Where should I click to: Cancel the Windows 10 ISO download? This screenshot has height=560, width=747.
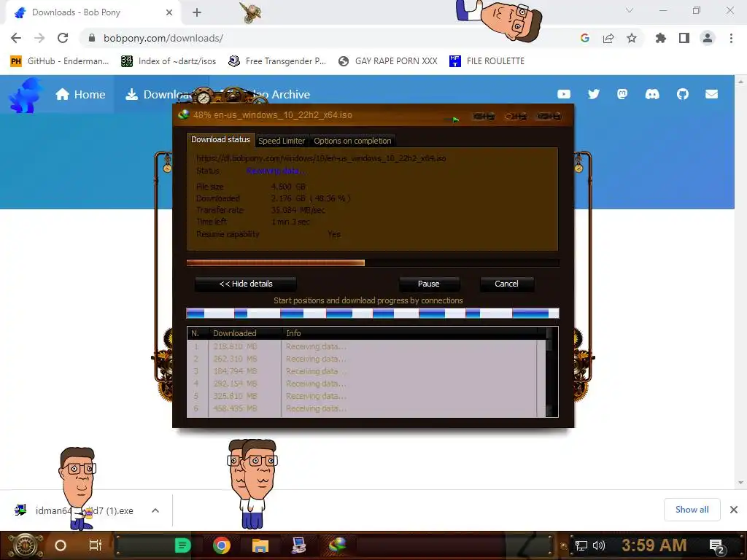tap(506, 284)
